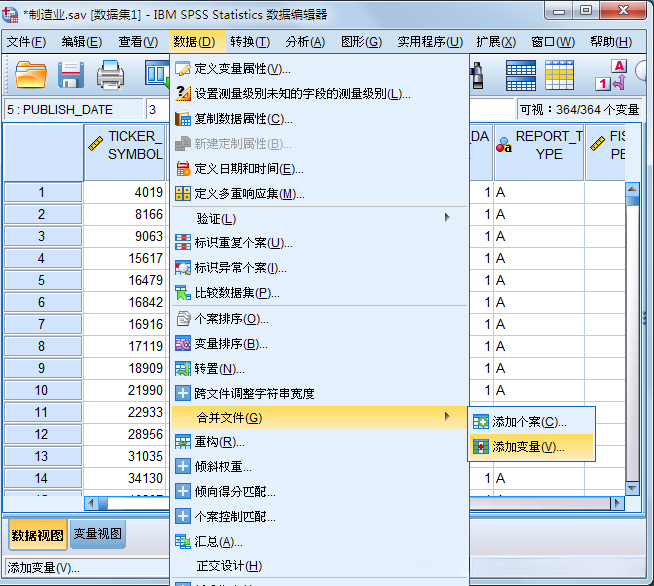Click horizontal scrollbar left arrow
This screenshot has width=654, height=586.
coord(91,503)
